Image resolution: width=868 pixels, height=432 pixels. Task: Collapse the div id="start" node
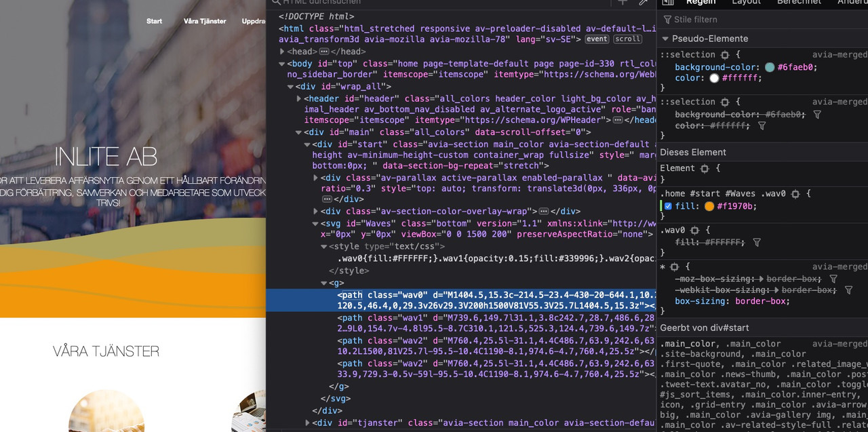tap(307, 144)
